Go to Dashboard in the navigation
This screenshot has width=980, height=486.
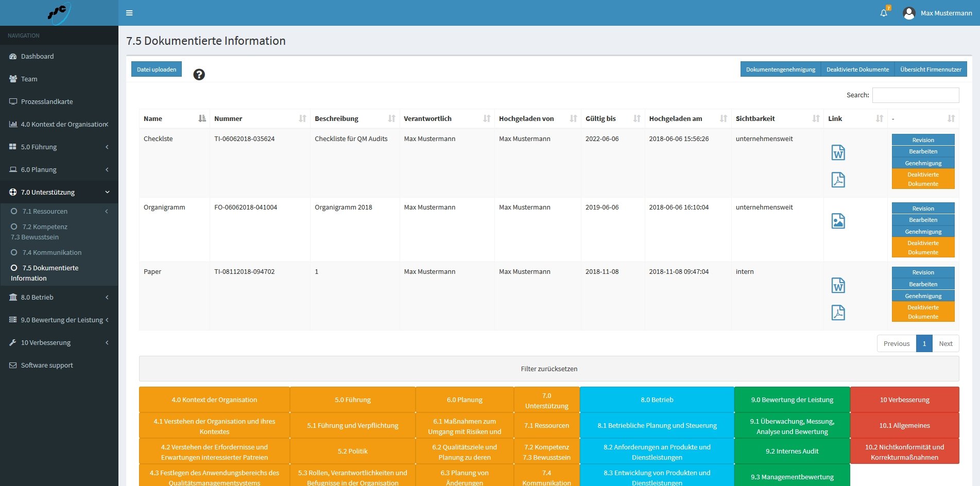click(x=59, y=56)
